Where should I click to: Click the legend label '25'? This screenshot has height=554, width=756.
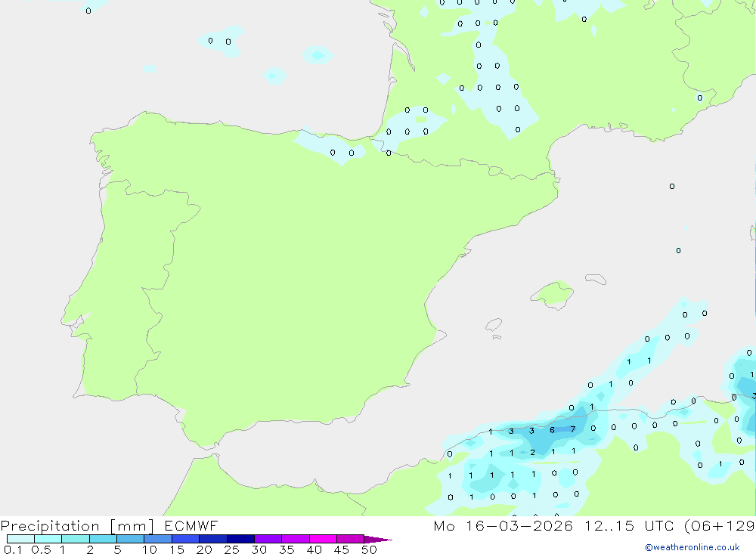(232, 549)
